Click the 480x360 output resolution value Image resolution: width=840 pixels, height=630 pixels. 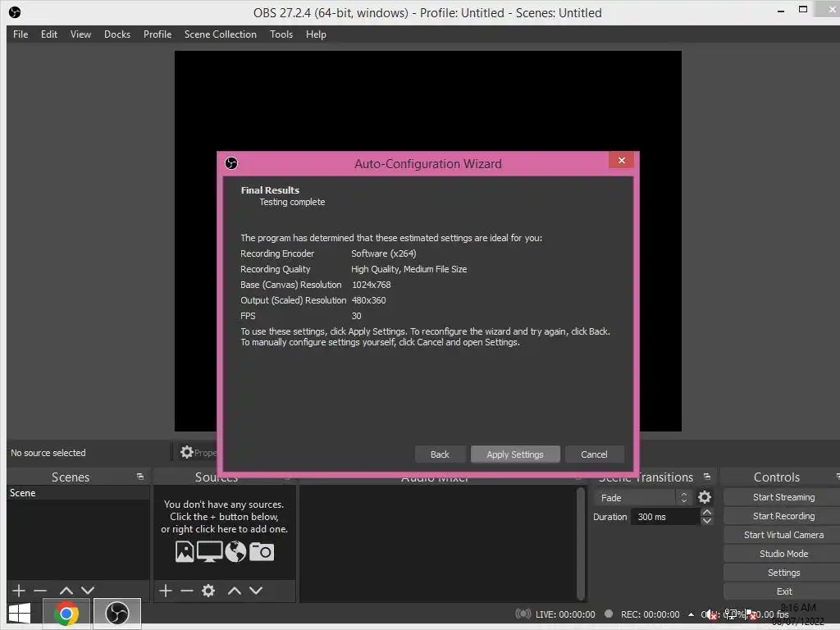(x=368, y=300)
